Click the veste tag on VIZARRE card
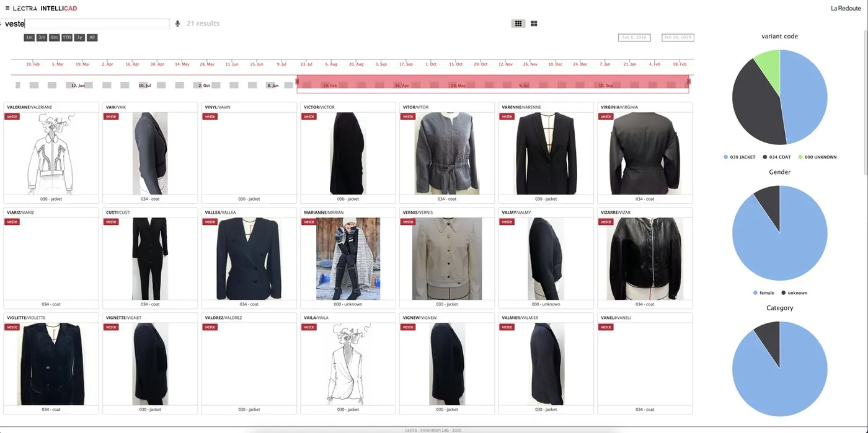This screenshot has width=868, height=433. 607,222
